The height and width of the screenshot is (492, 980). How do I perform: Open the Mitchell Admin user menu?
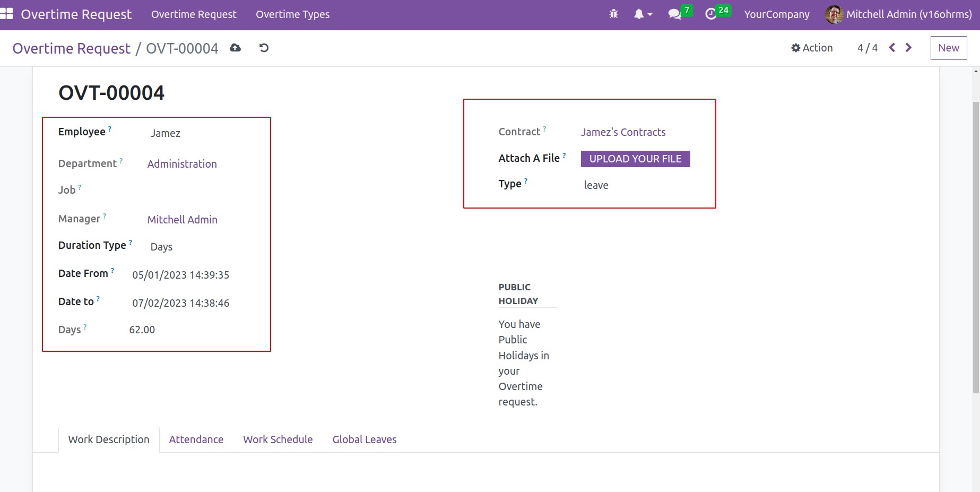(x=899, y=14)
